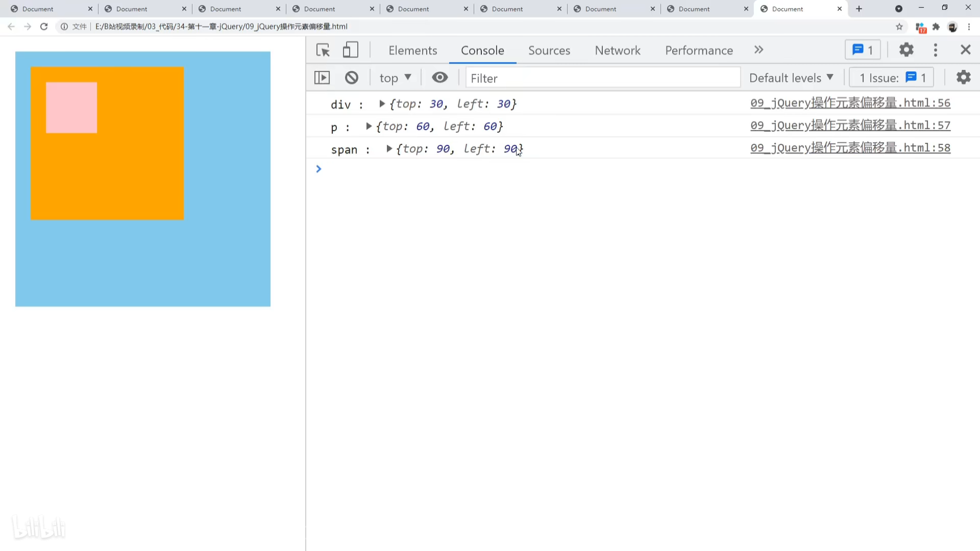The image size is (980, 551).
Task: Expand the div offset object
Action: pos(382,104)
